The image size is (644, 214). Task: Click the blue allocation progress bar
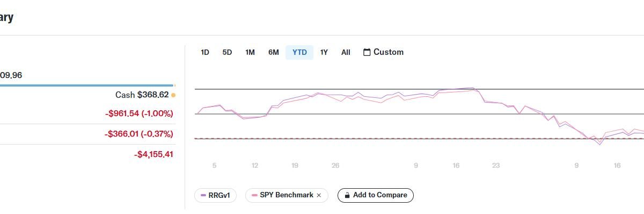[86, 85]
